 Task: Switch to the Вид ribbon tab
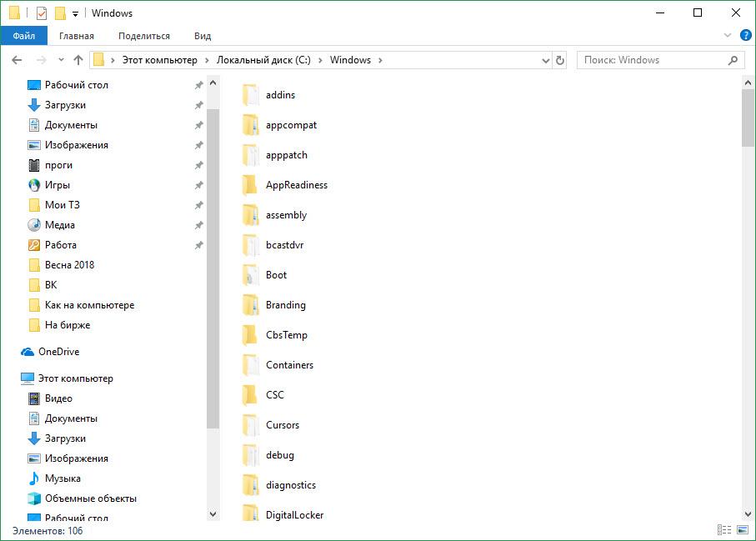click(x=203, y=36)
